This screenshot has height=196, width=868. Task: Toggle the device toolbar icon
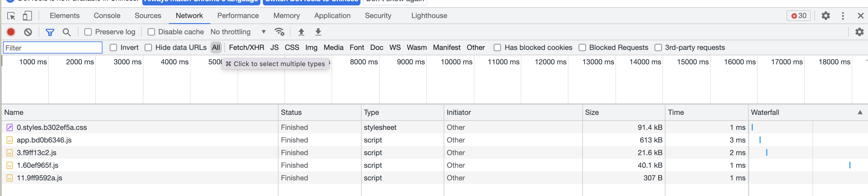27,16
